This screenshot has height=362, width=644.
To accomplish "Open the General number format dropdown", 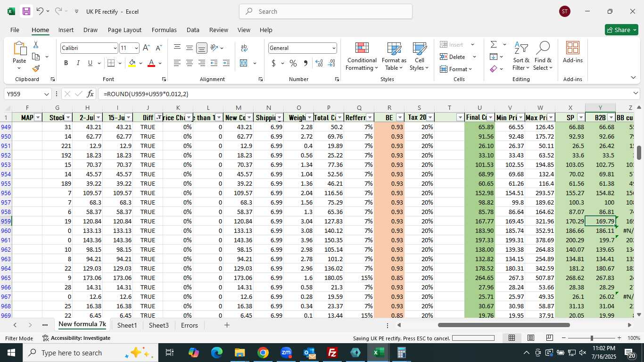I will (x=334, y=48).
